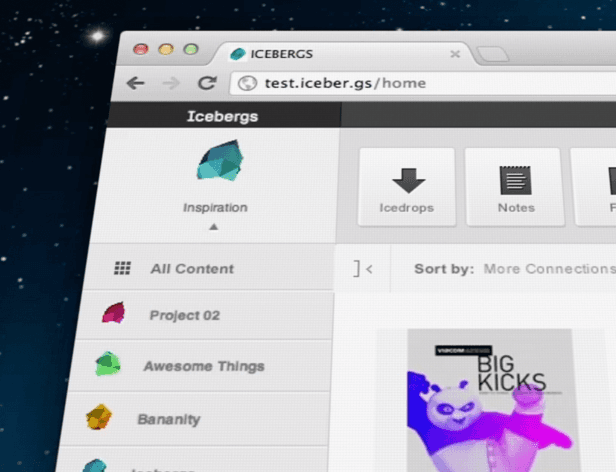Click the green zoom window button
The width and height of the screenshot is (616, 472).
pos(191,49)
